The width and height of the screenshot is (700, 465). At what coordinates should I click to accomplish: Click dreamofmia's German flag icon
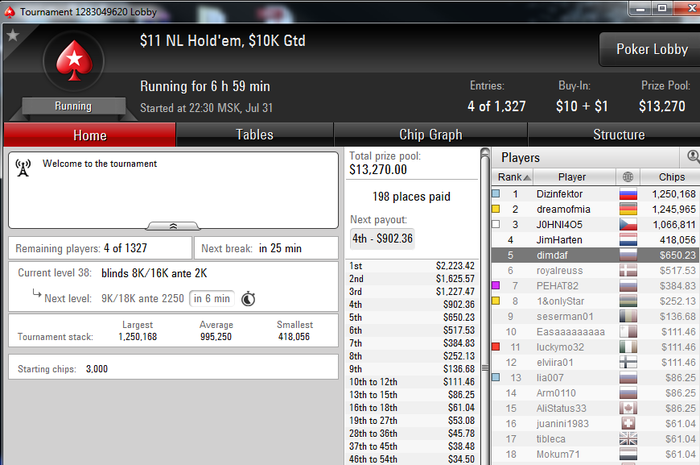(x=628, y=209)
